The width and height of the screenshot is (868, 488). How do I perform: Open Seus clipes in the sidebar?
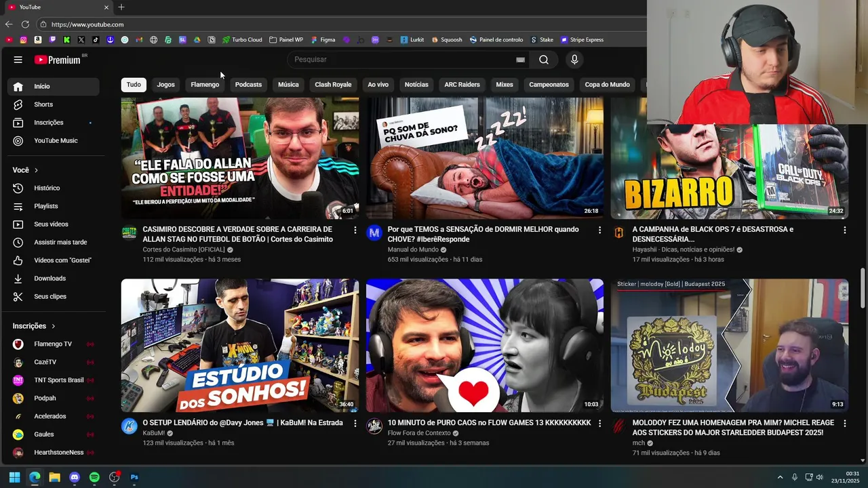(x=54, y=296)
